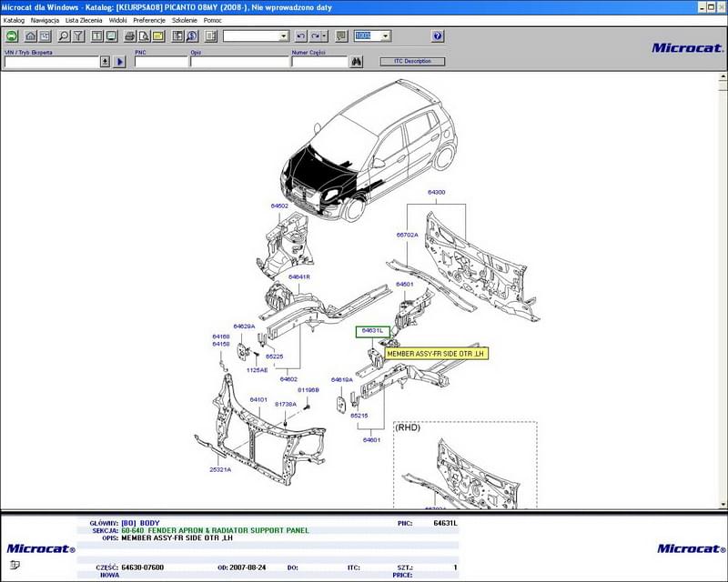Show the illustration monitor view icon
Viewport: 728px width, 582px height.
[111, 36]
